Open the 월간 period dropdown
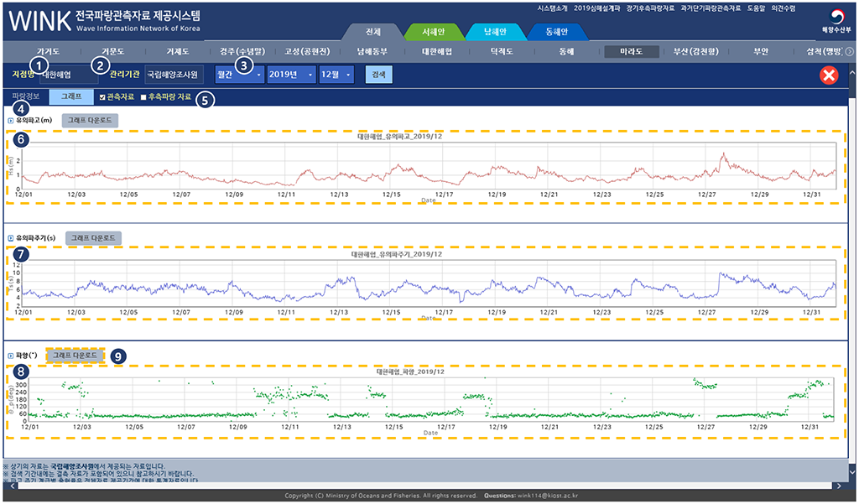Viewport: 859px width, 504px height. coord(240,75)
